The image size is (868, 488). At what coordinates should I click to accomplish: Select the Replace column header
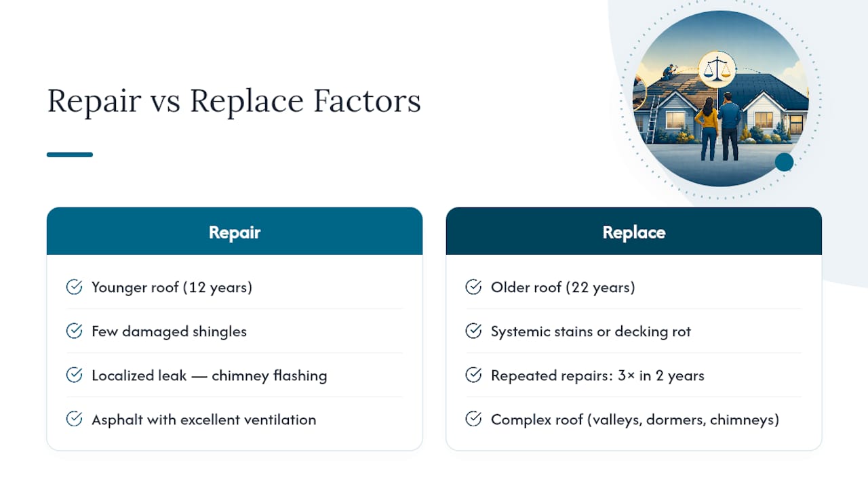(x=634, y=231)
